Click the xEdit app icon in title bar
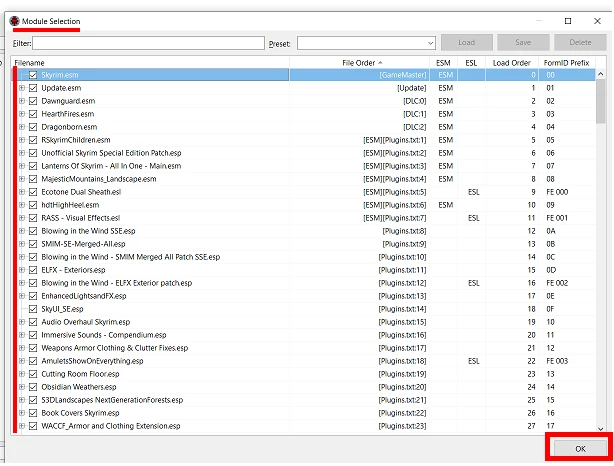This screenshot has height=466, width=614. [14, 21]
